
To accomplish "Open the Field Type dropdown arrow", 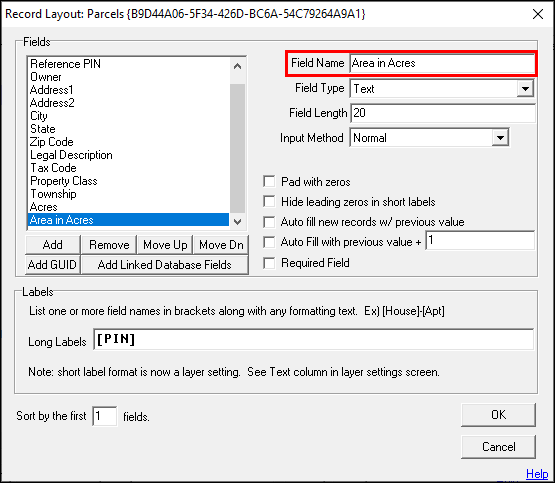I will [525, 88].
